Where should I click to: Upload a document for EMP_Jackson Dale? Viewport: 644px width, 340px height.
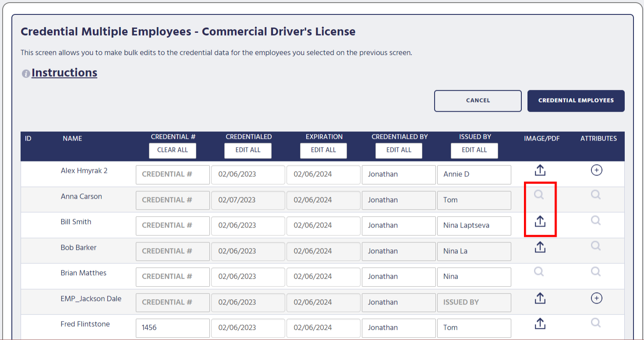[x=540, y=298]
